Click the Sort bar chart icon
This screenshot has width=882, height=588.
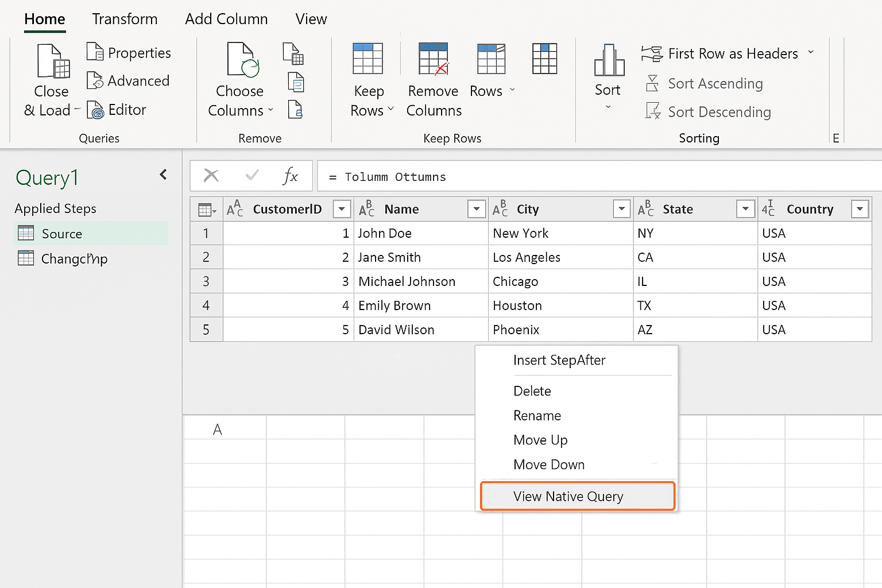tap(609, 60)
